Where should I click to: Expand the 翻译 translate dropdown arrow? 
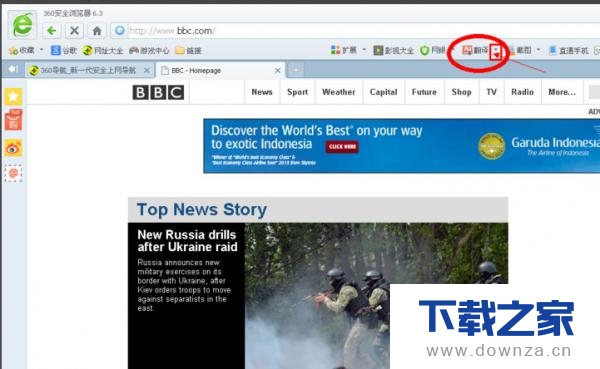point(496,51)
